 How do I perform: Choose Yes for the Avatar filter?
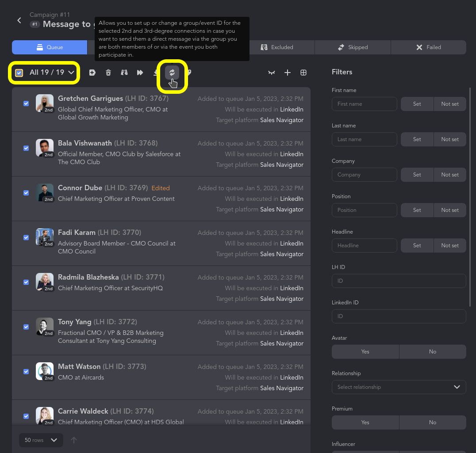tap(365, 352)
